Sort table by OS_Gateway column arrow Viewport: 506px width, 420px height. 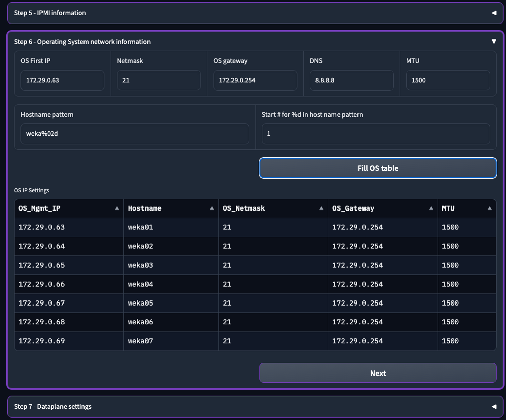[431, 208]
